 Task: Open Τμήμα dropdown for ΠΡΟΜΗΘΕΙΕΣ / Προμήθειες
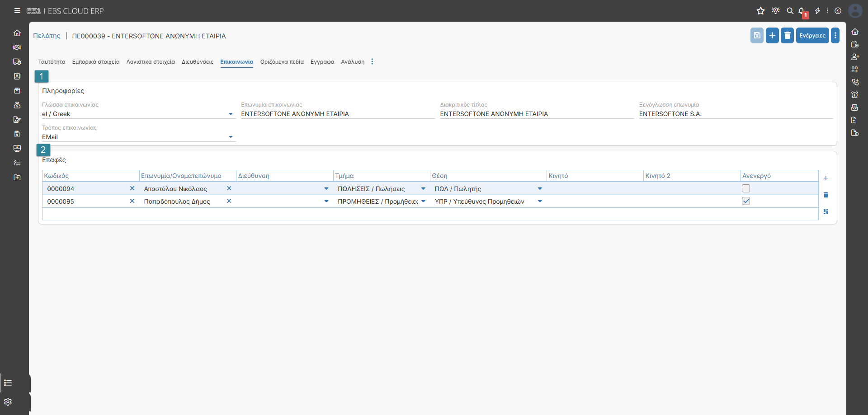click(x=423, y=201)
